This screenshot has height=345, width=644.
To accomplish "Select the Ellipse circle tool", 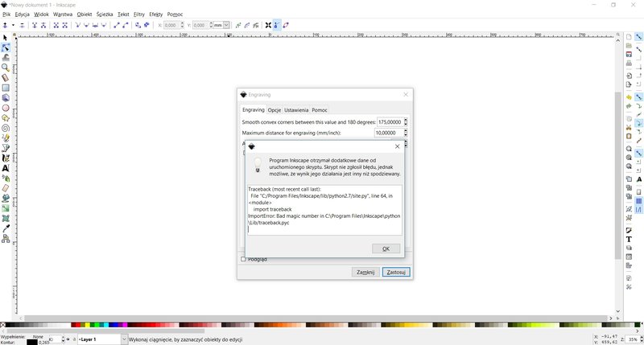I will coord(6,108).
